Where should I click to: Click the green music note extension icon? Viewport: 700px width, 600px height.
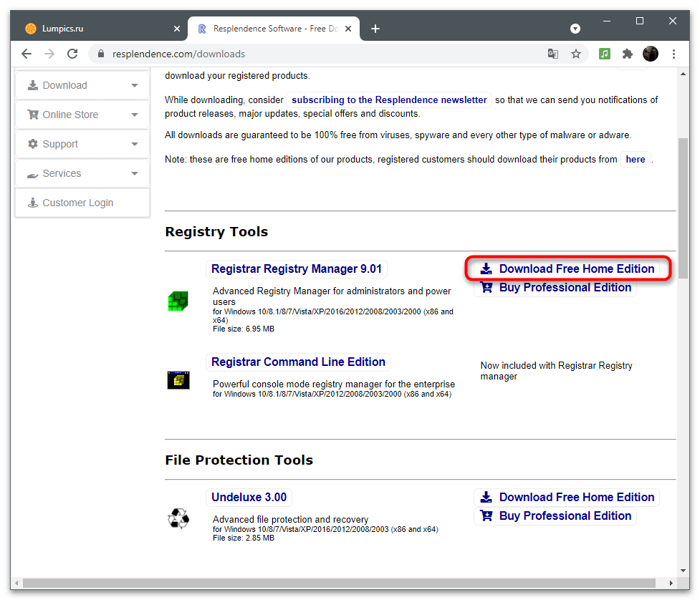tap(605, 54)
